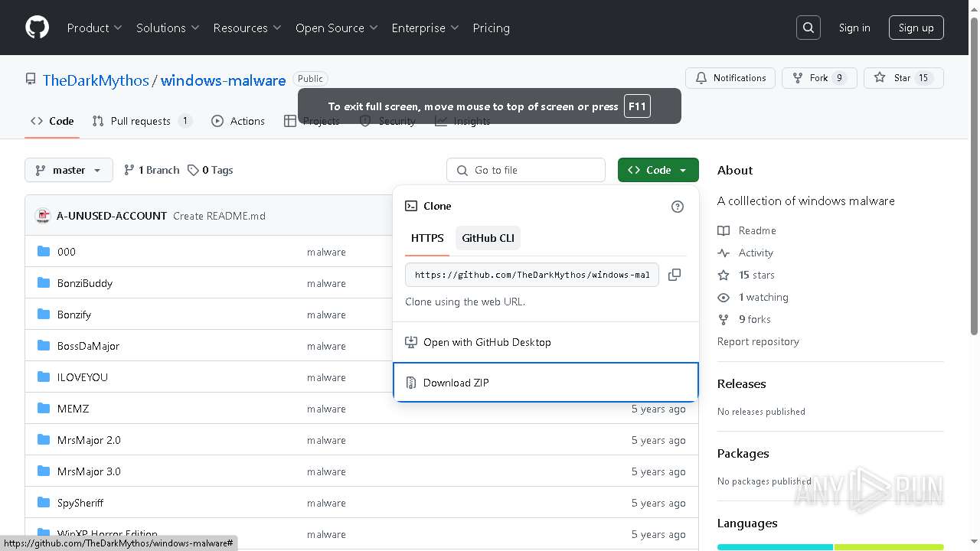Click the BonziBuddy folder icon

click(x=44, y=283)
